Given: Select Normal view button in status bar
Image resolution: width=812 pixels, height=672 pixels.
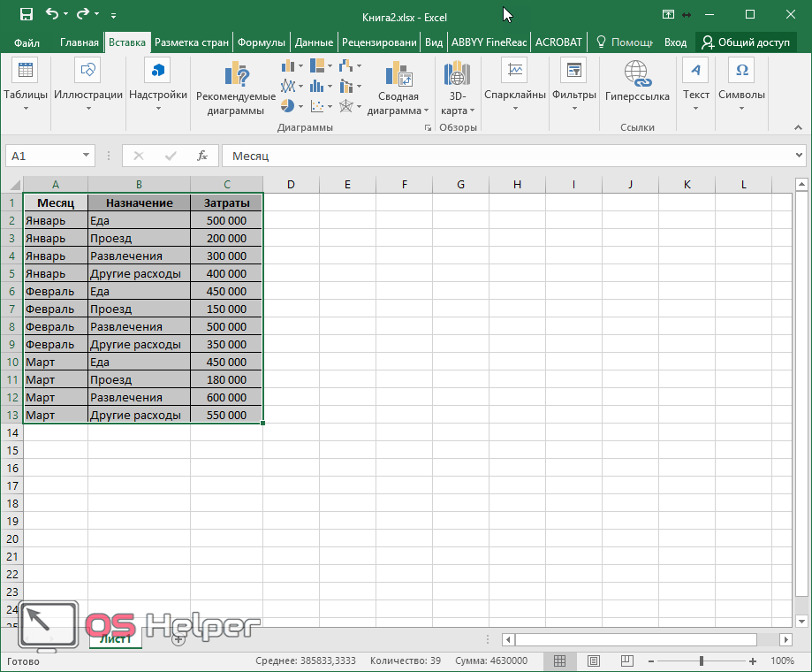Looking at the screenshot, I should click(560, 661).
